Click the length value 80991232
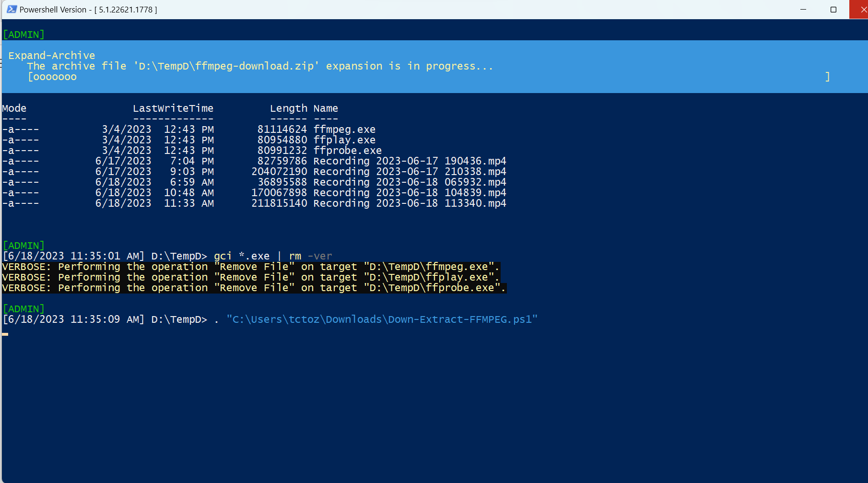The height and width of the screenshot is (483, 868). tap(282, 151)
